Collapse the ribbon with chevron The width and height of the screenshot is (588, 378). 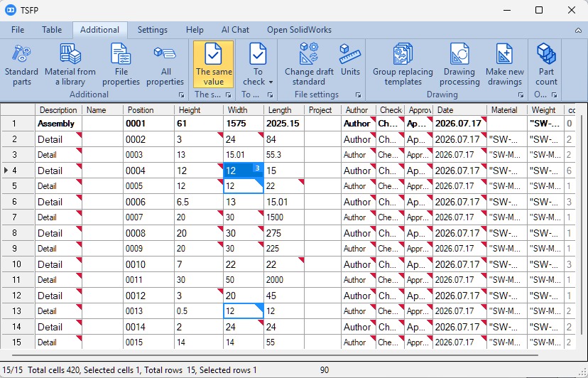(578, 31)
